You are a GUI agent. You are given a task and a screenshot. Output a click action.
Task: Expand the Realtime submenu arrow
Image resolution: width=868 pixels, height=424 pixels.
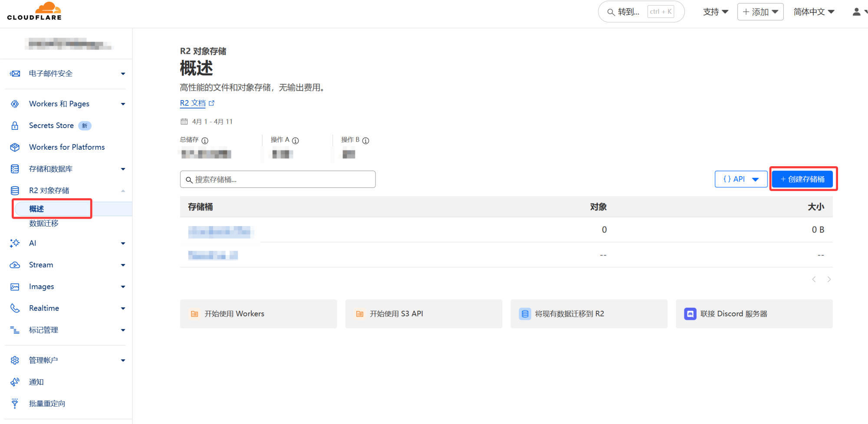123,309
